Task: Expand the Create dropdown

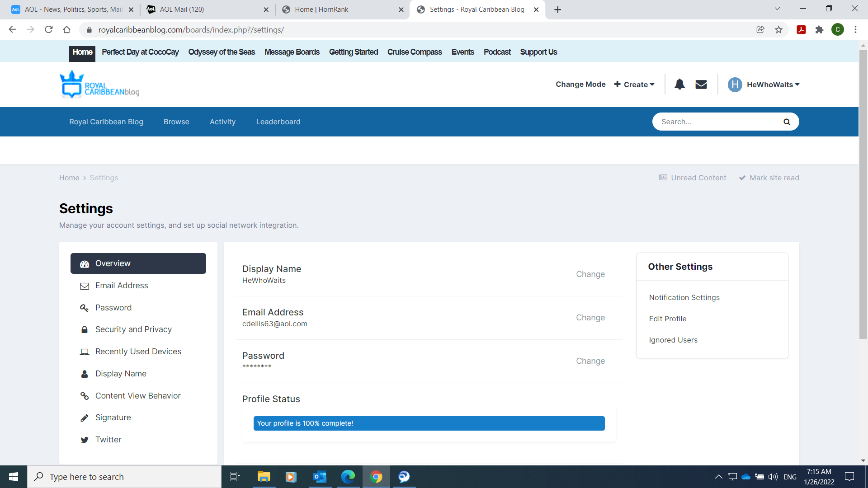Action: click(x=634, y=84)
